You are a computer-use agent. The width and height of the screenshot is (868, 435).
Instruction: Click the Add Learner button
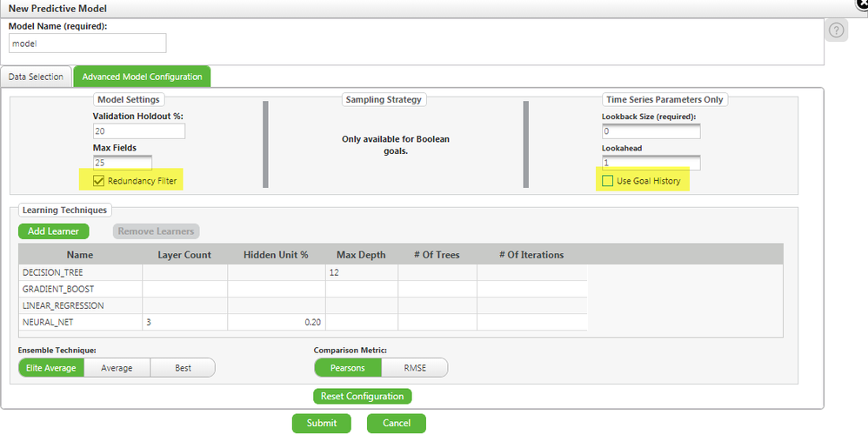click(x=53, y=231)
